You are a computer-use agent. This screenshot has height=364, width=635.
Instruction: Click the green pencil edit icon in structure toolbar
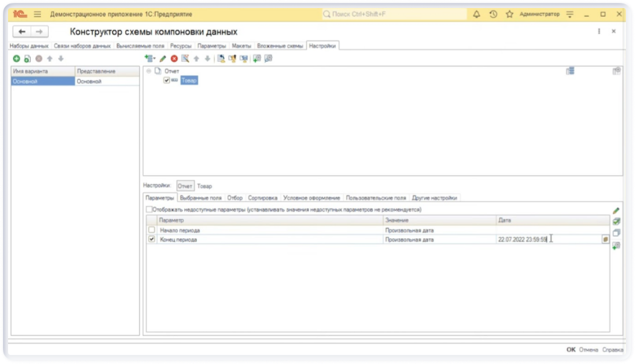click(x=163, y=59)
